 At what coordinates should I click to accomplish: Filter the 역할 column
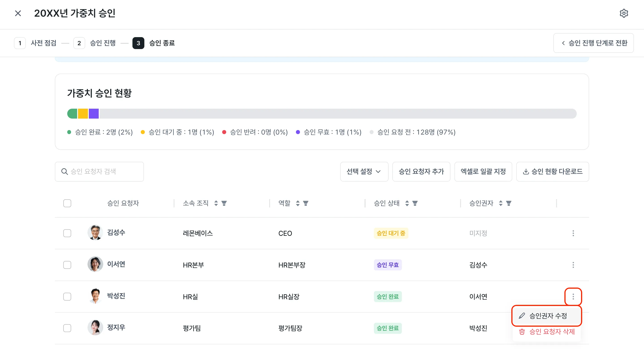pyautogui.click(x=306, y=203)
